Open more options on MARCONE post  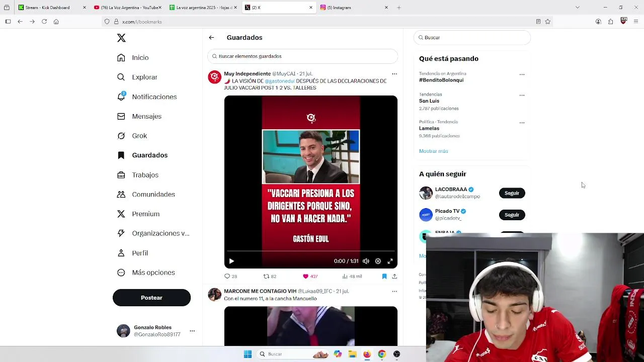pos(394,291)
